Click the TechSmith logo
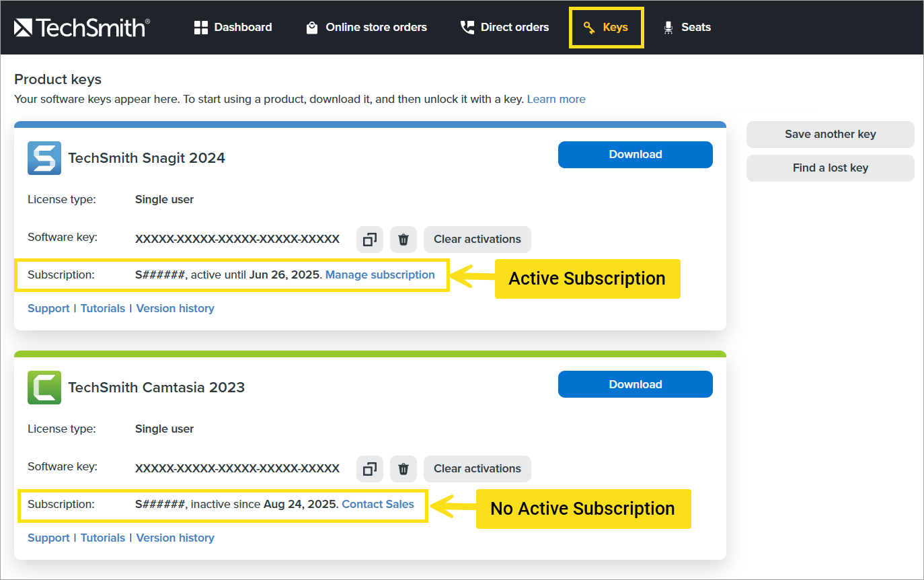This screenshot has height=580, width=924. [x=81, y=28]
